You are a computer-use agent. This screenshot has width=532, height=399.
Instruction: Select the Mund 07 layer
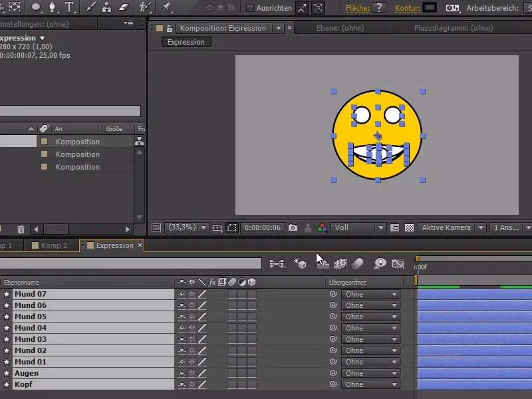[x=93, y=294]
